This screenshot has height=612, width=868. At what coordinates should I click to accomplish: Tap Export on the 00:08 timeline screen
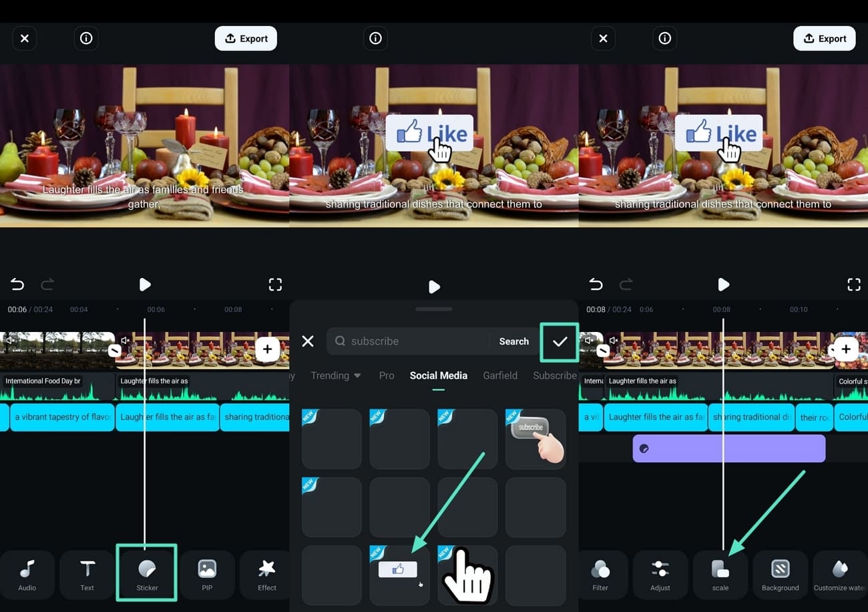point(825,39)
